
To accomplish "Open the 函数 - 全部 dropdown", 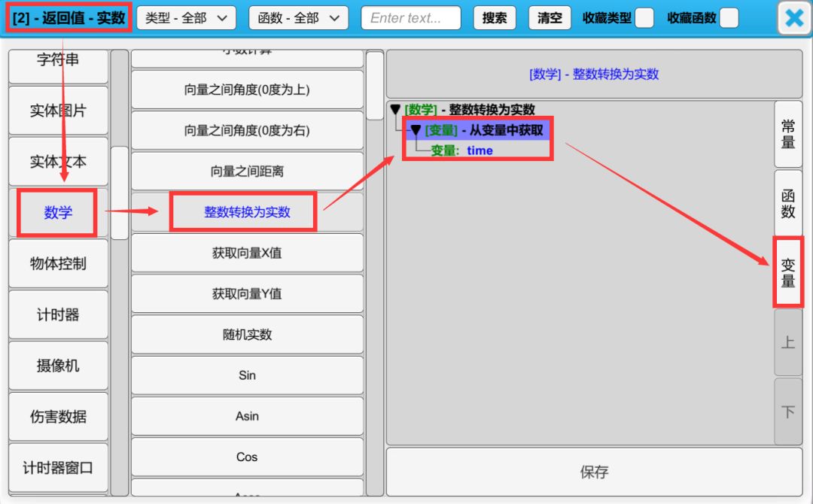I will pyautogui.click(x=298, y=18).
